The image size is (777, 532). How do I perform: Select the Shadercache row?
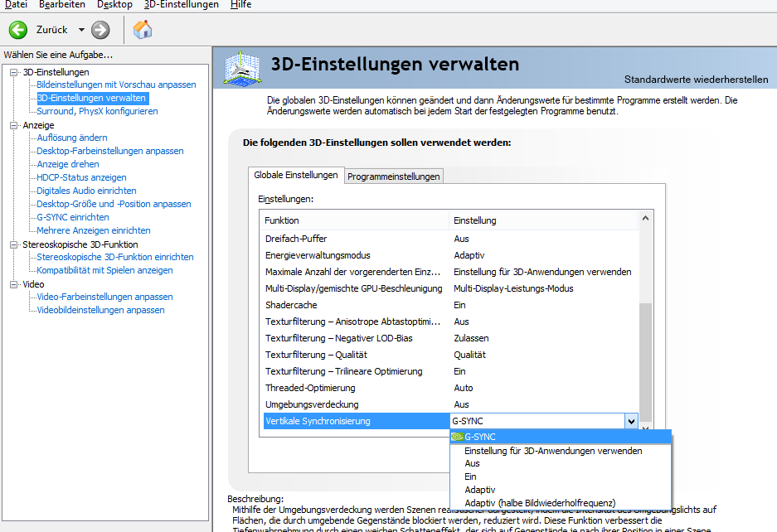coord(450,305)
